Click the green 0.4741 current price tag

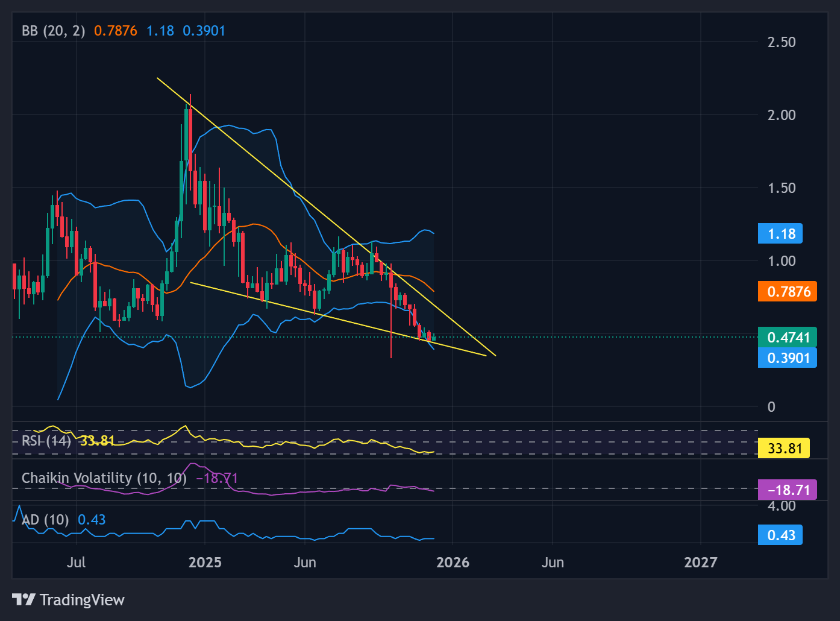(x=788, y=337)
